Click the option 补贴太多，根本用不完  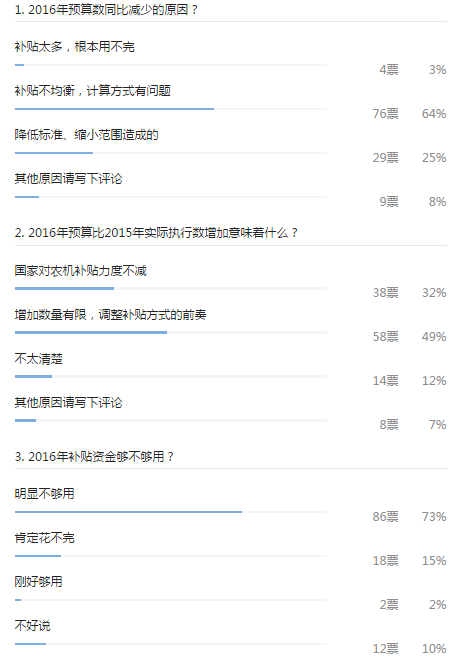74,46
